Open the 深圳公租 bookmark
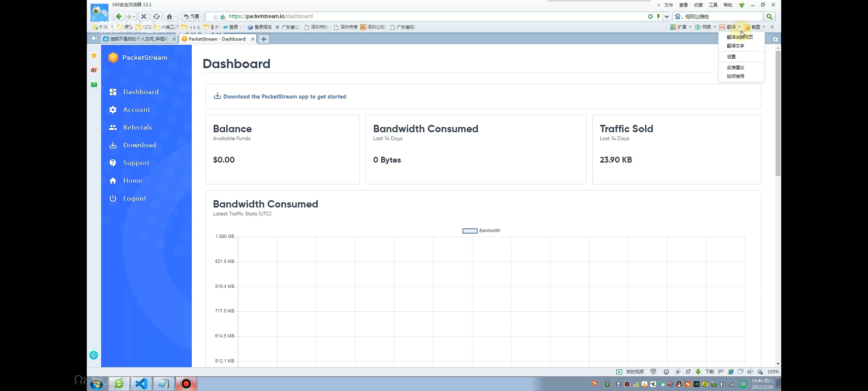 coord(373,27)
